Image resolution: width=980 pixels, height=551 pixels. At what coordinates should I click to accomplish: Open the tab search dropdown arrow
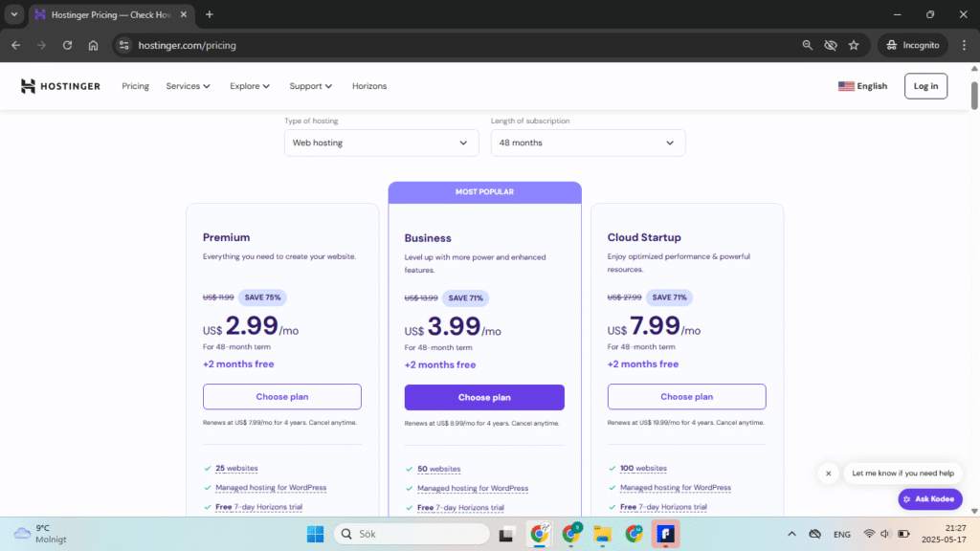13,14
